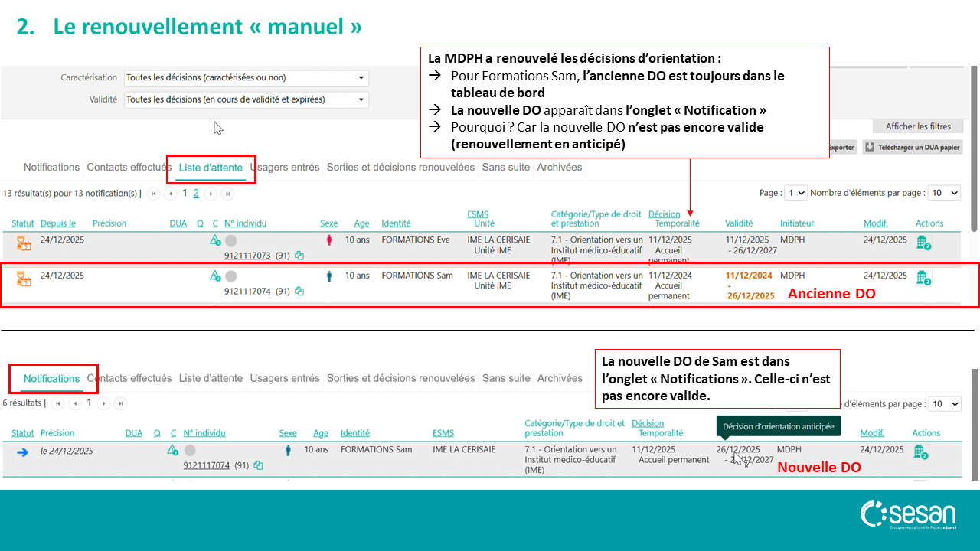Expand upper Nombre d'éléments par page dropdown

(x=944, y=193)
